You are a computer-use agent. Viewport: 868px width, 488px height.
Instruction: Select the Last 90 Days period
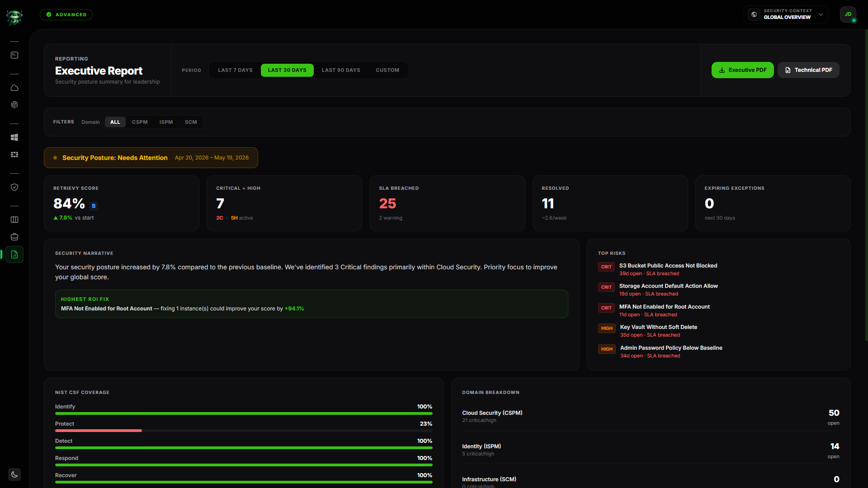pos(341,70)
